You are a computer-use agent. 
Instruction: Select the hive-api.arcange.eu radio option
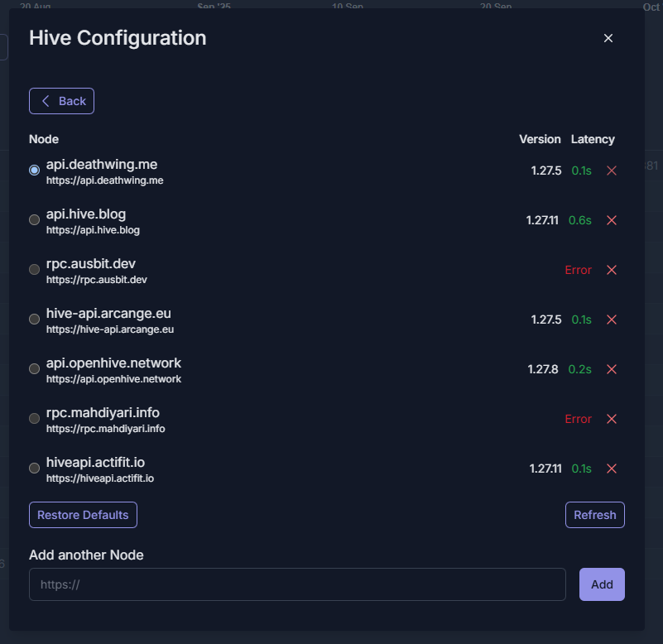coord(34,320)
